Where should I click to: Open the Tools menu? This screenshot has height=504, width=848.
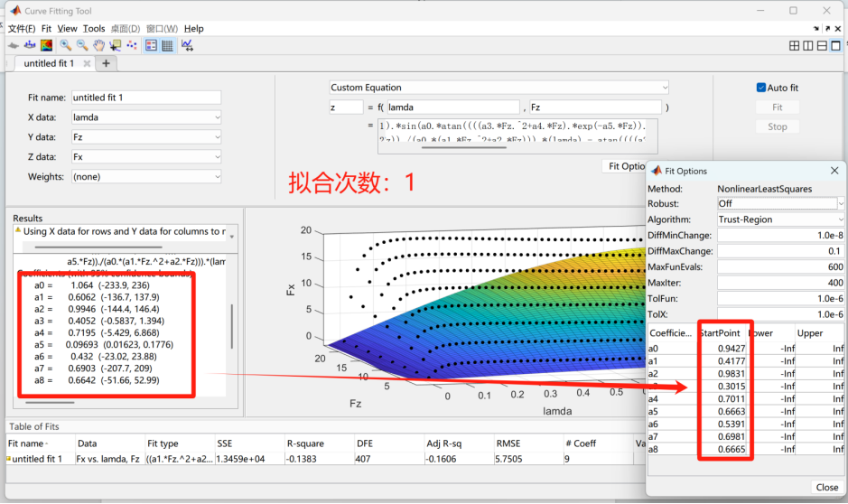click(94, 28)
